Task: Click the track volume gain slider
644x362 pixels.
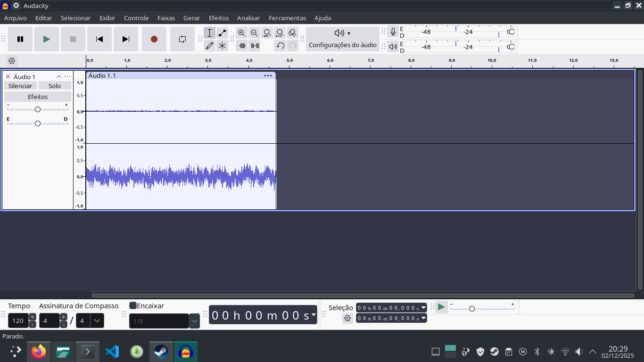Action: pos(38,109)
